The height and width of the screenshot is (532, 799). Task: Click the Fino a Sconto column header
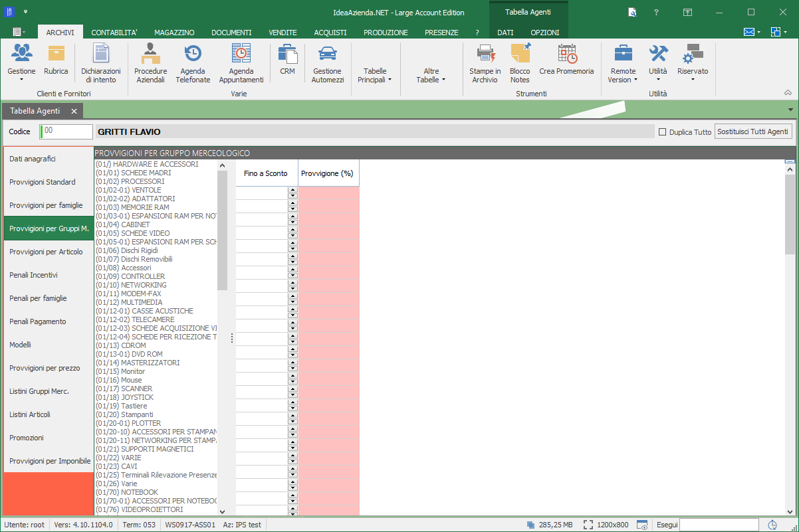pos(266,173)
